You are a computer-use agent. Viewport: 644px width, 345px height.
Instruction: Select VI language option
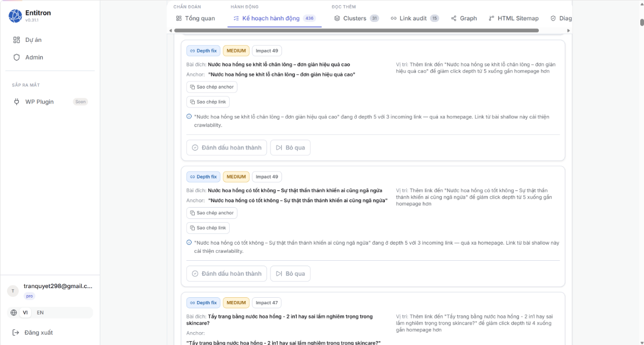tap(25, 312)
